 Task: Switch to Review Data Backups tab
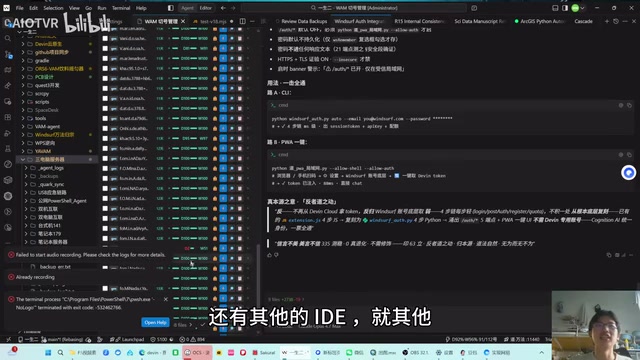coord(304,21)
